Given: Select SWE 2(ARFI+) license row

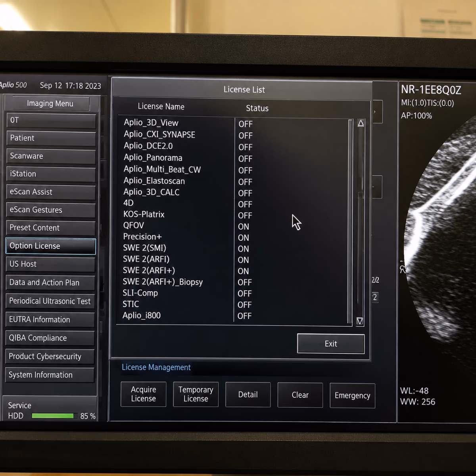Looking at the screenshot, I should point(234,270).
